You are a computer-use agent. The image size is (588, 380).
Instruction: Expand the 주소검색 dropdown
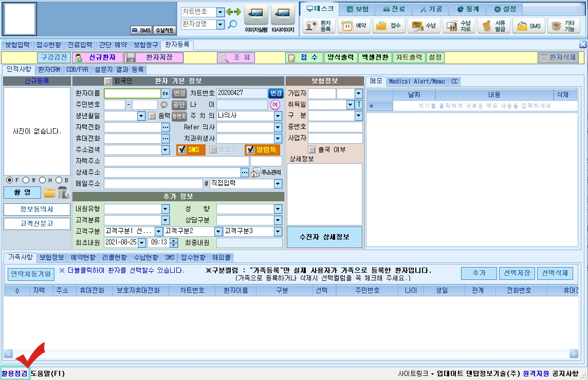166,150
